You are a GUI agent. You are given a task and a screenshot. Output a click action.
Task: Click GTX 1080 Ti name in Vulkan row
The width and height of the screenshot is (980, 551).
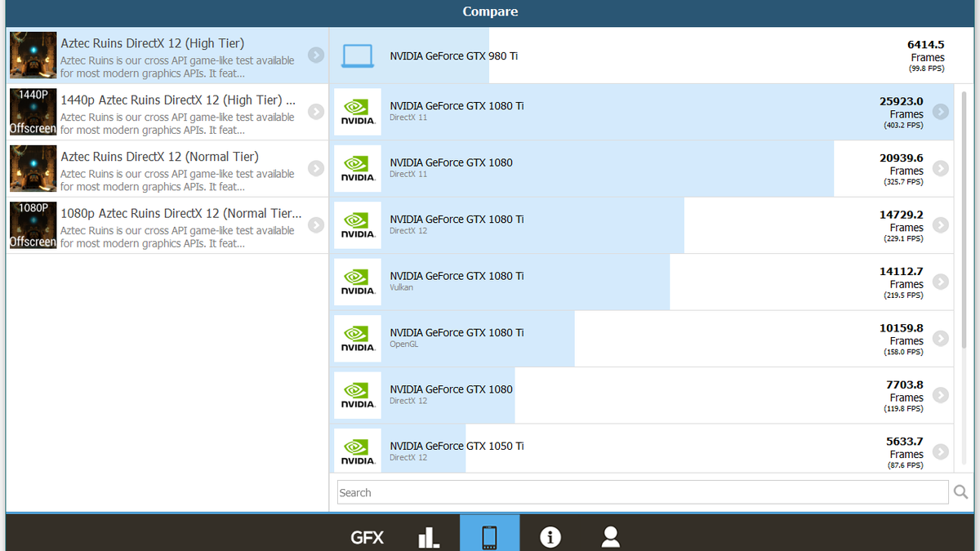pyautogui.click(x=457, y=276)
